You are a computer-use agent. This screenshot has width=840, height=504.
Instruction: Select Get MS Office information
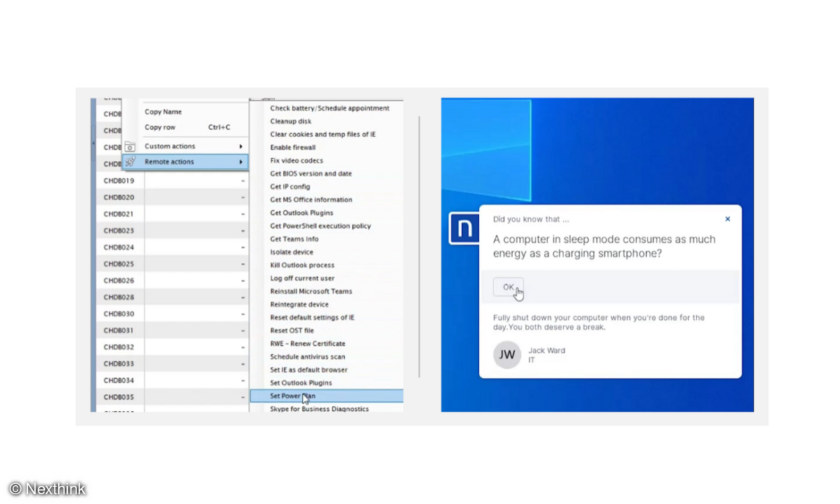tap(311, 199)
